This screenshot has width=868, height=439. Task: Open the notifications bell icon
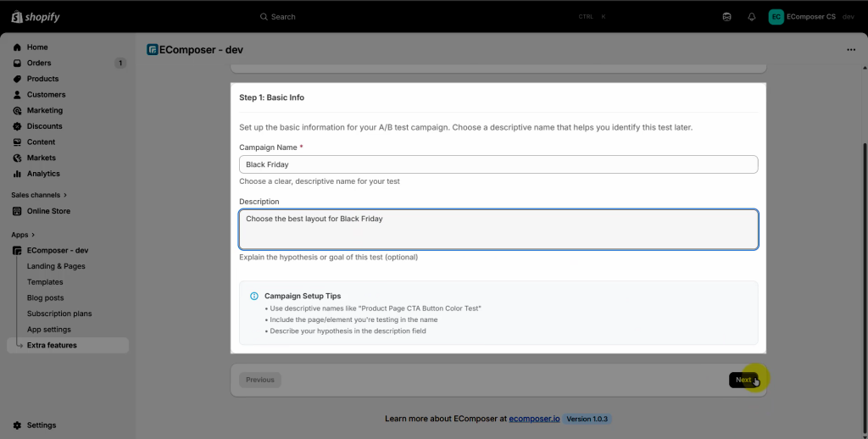751,17
